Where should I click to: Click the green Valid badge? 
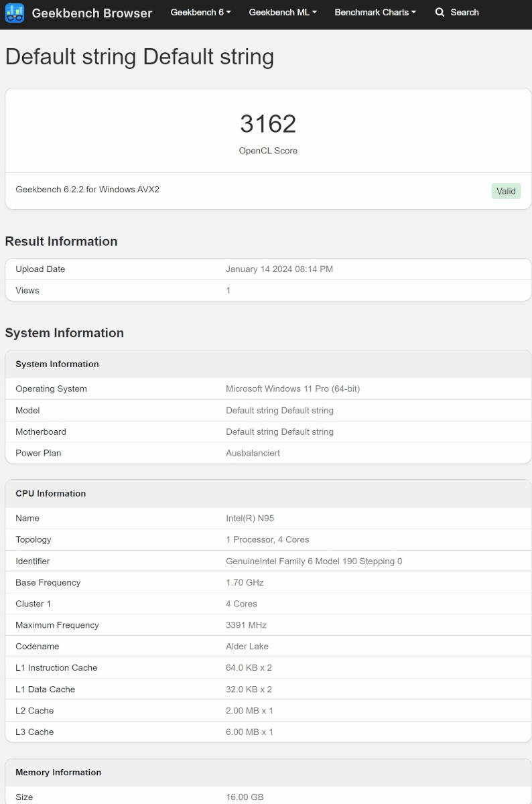click(506, 191)
